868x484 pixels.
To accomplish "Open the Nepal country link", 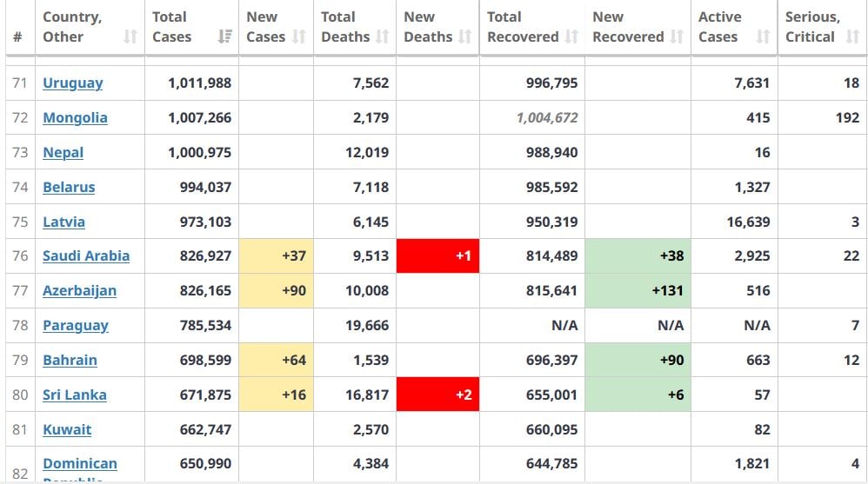I will coord(63,153).
